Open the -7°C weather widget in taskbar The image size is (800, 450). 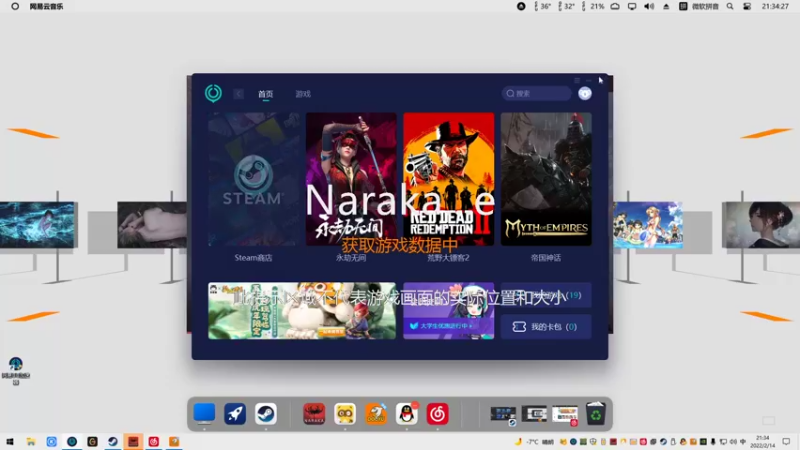click(534, 442)
